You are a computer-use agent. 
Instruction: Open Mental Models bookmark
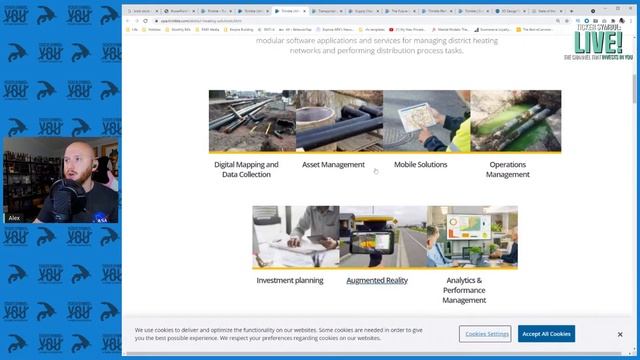450,30
